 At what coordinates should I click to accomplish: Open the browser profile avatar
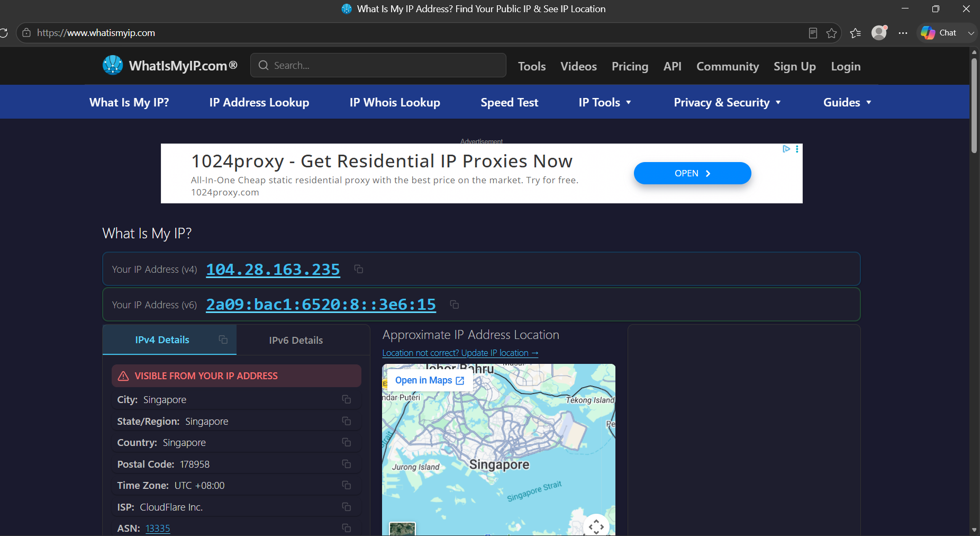(879, 33)
